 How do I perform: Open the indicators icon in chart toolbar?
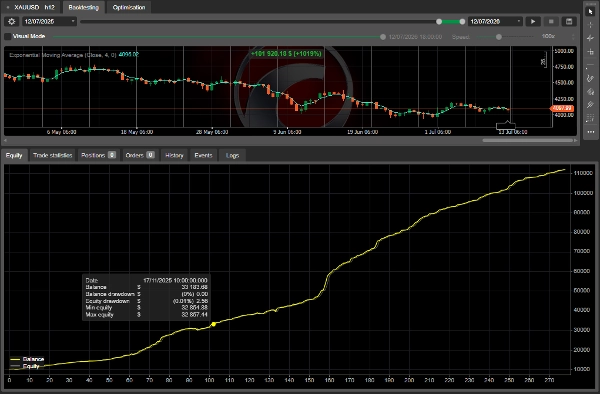pyautogui.click(x=590, y=38)
